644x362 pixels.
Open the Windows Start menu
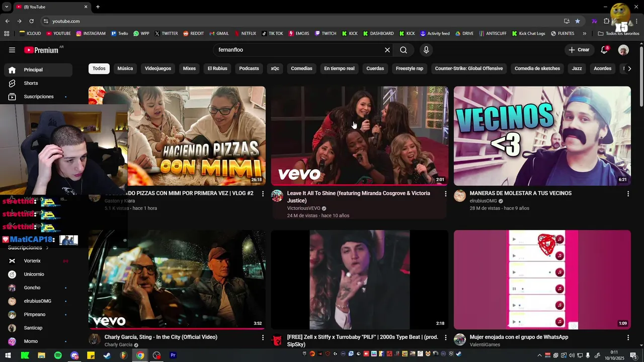click(8, 355)
